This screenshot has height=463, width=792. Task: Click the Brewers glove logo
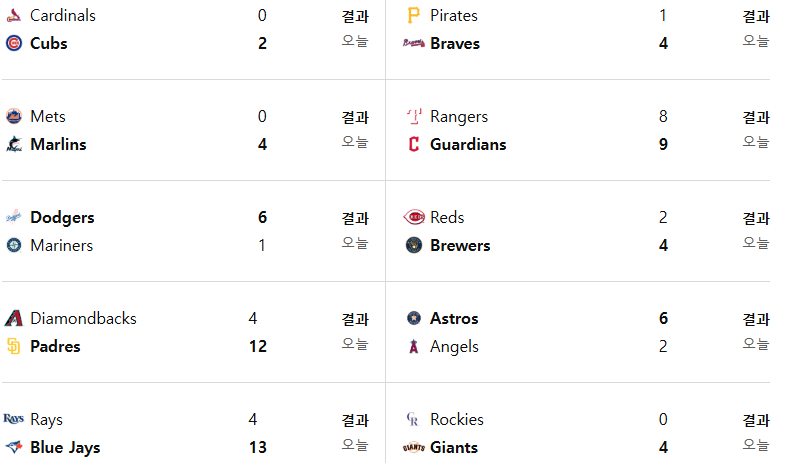point(414,245)
